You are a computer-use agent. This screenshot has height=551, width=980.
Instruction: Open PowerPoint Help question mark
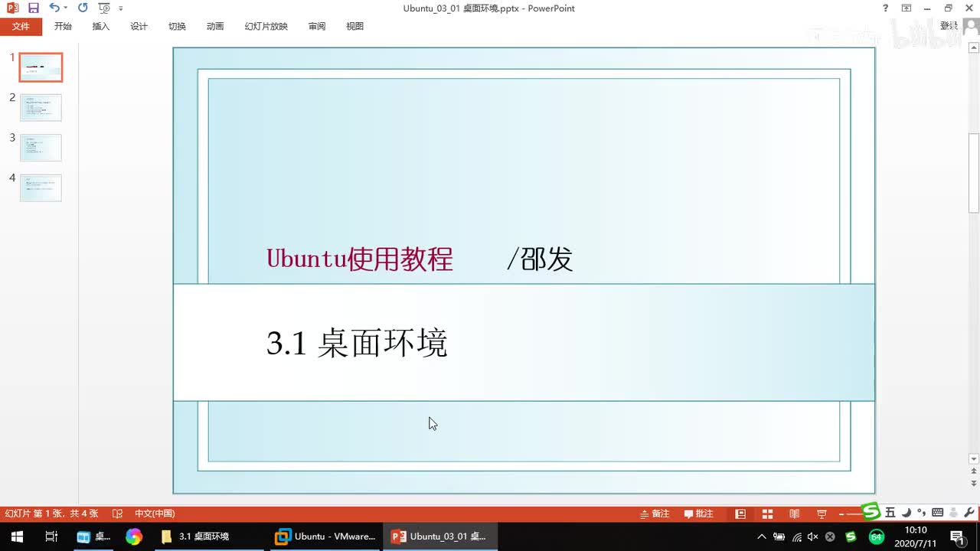tap(886, 8)
